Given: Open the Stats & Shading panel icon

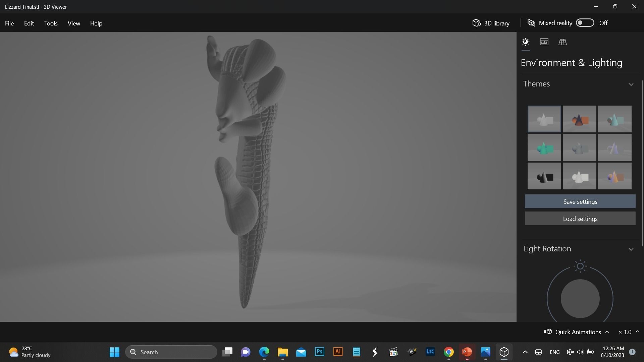Looking at the screenshot, I should pyautogui.click(x=544, y=42).
